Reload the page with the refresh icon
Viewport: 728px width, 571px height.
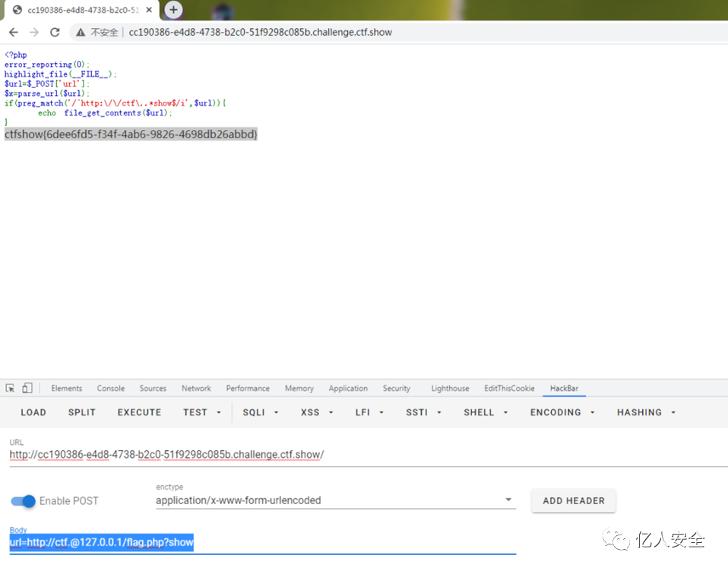[x=55, y=32]
